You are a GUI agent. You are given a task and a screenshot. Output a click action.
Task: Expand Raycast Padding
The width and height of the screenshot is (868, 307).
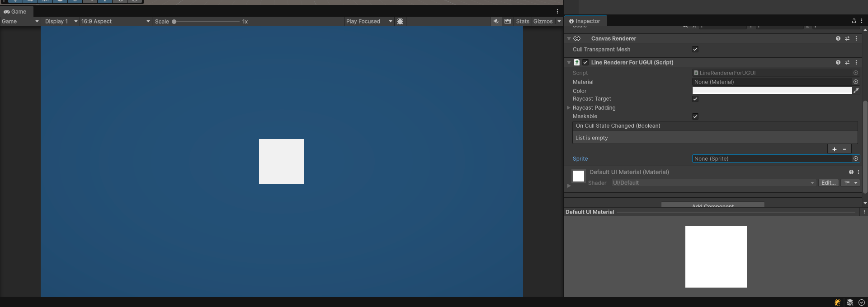pos(569,107)
